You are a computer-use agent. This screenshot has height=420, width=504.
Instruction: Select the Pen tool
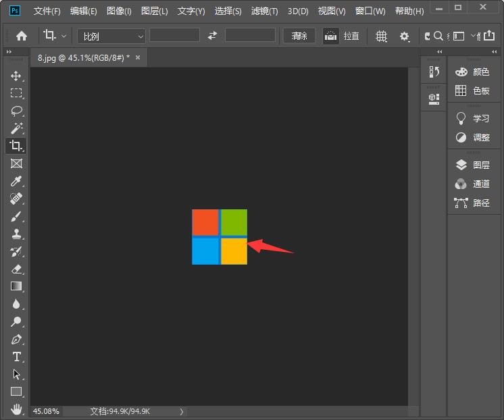point(16,339)
